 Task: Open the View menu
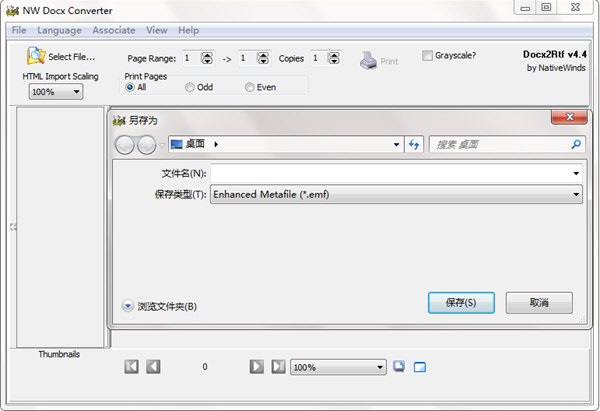[x=157, y=30]
